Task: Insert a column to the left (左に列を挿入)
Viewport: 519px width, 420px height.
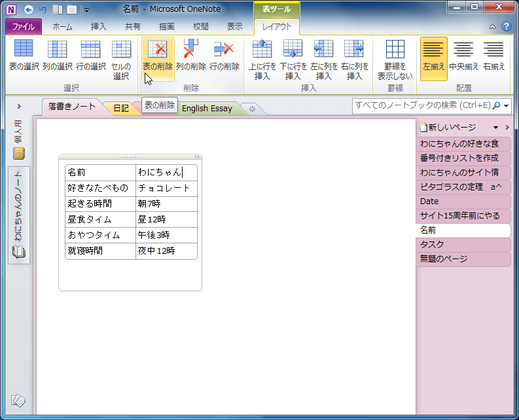Action: pyautogui.click(x=324, y=60)
